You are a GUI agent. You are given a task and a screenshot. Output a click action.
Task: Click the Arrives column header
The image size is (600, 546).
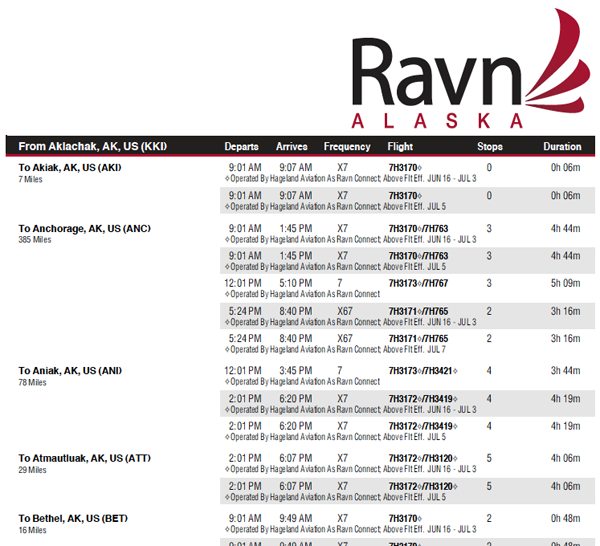[x=292, y=147]
